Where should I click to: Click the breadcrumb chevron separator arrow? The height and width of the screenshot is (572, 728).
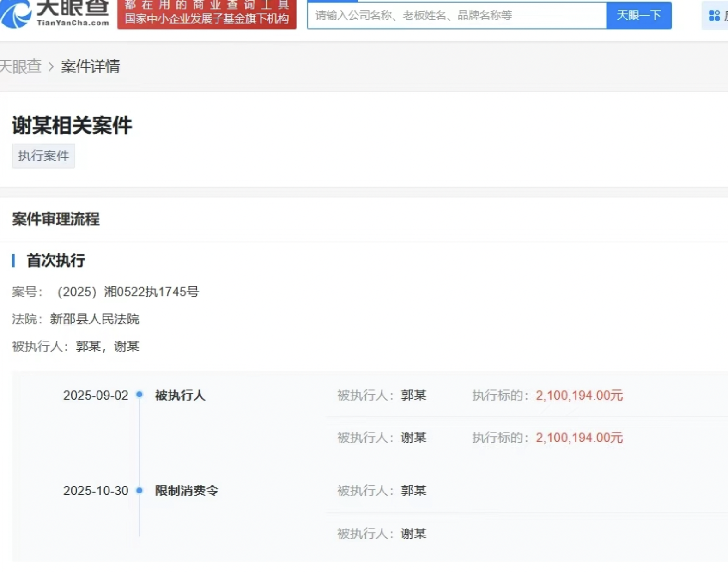pyautogui.click(x=51, y=67)
